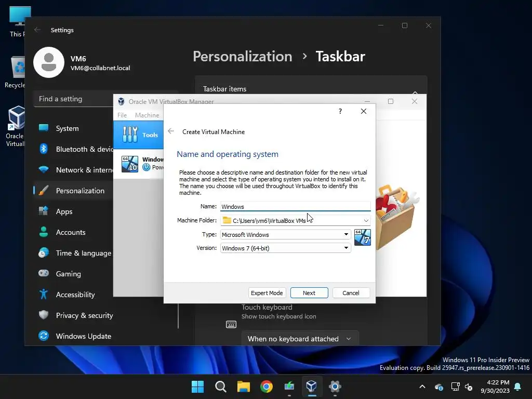Screen dimensions: 532x399
Task: Open the notifications bell icon
Action: pyautogui.click(x=518, y=387)
